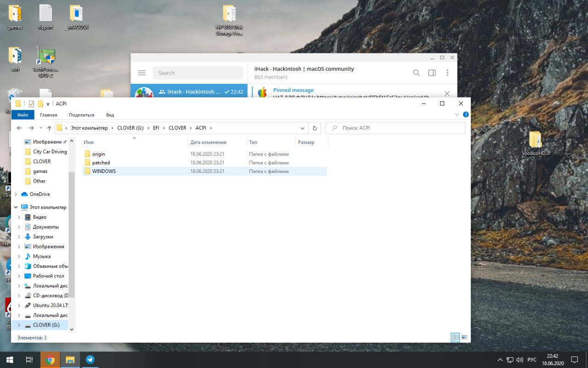
Task: Expand the OneDrive tree node
Action: click(x=16, y=194)
